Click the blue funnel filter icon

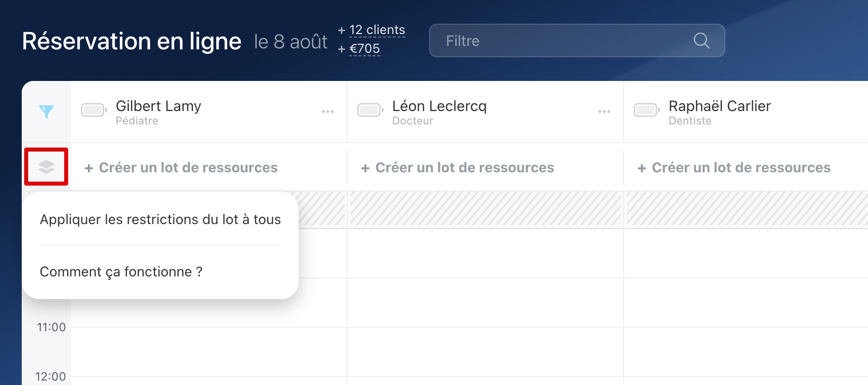[46, 112]
